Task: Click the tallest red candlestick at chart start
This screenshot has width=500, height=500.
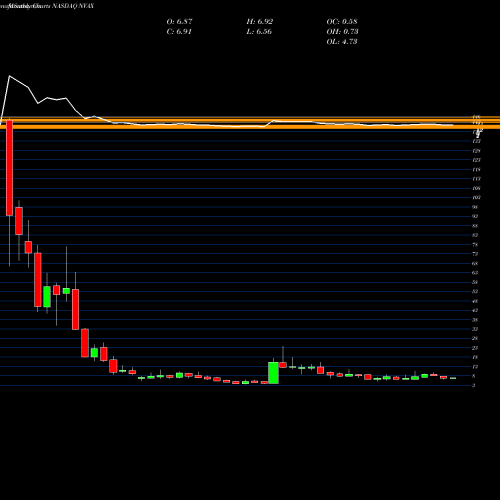Action: click(x=10, y=168)
